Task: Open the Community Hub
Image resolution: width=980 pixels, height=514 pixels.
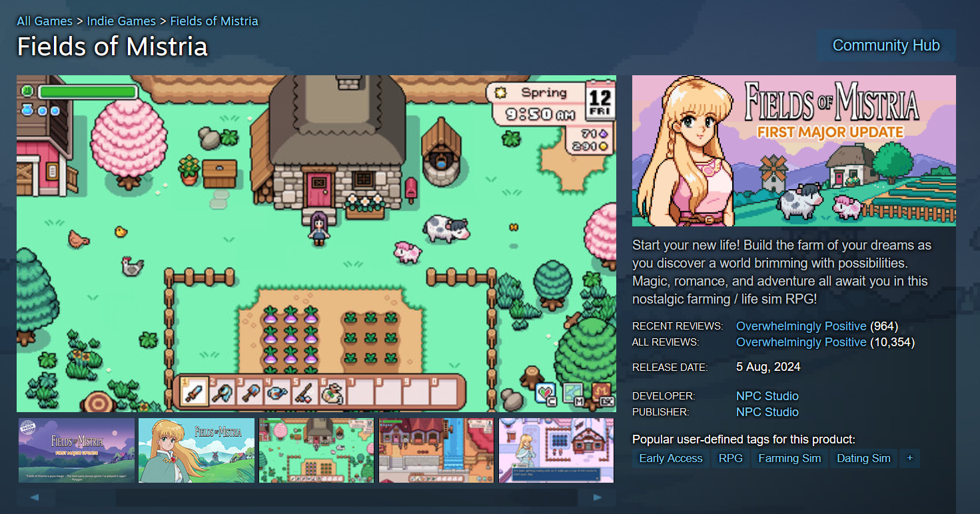Action: click(x=886, y=45)
